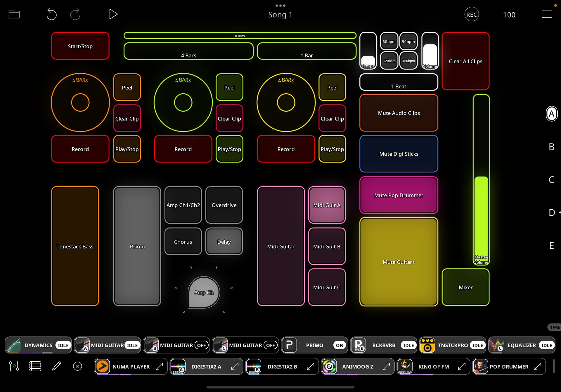Expand the POP DRUMMER plugin window
The width and height of the screenshot is (561, 392).
pos(537,366)
